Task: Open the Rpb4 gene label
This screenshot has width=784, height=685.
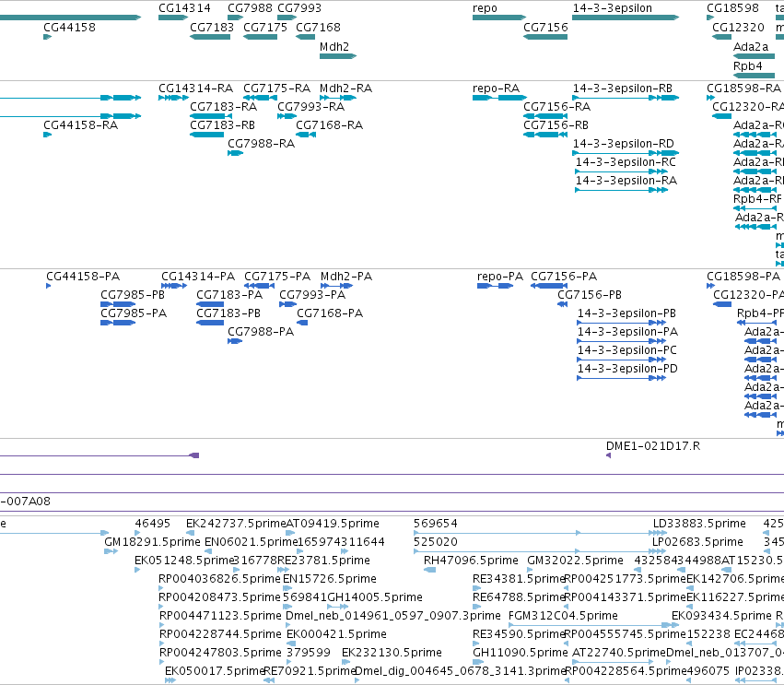Action: click(x=748, y=66)
